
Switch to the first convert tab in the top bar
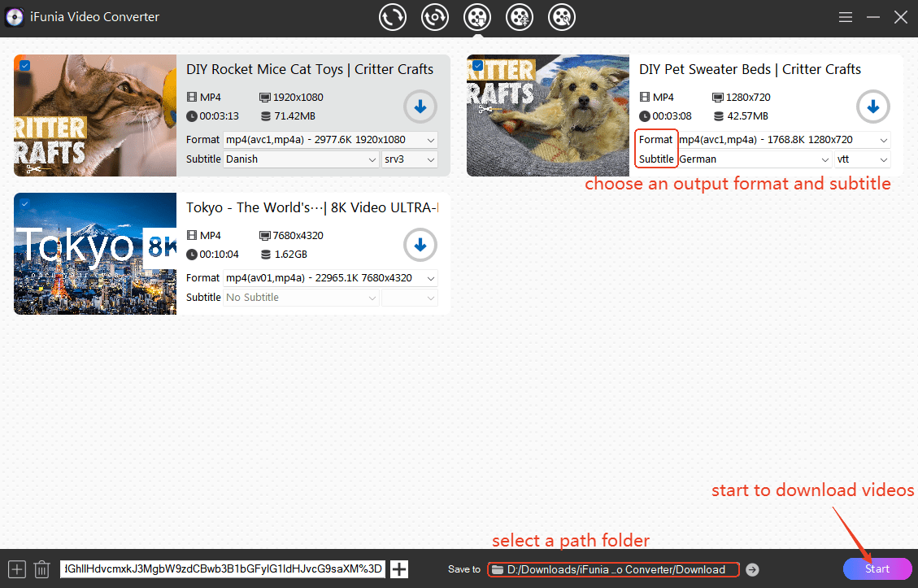[x=393, y=17]
